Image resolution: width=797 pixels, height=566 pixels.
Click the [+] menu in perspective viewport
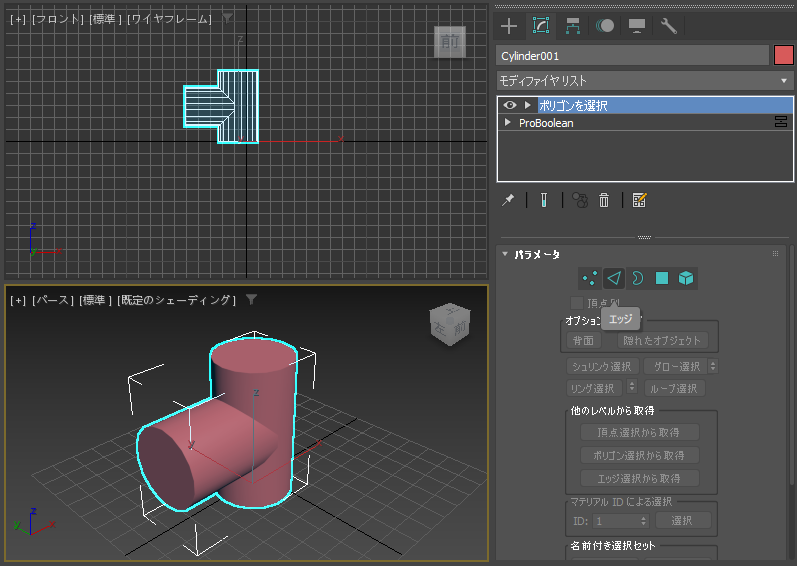[18, 300]
